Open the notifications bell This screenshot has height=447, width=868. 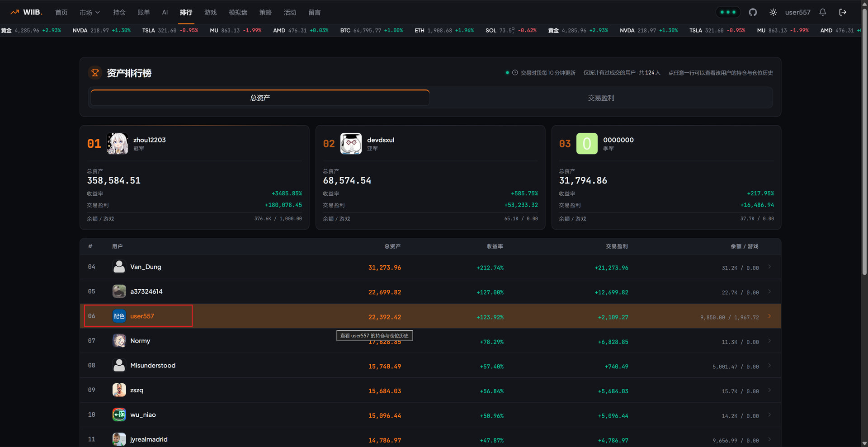823,12
